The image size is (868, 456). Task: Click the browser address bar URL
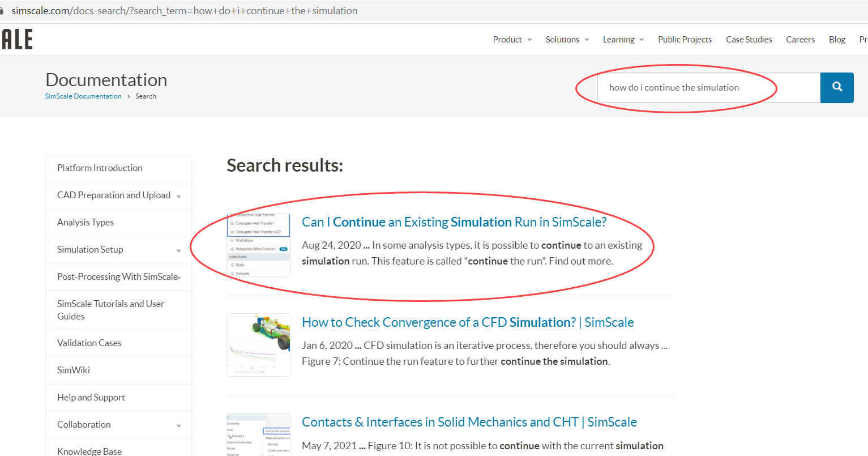pos(185,11)
